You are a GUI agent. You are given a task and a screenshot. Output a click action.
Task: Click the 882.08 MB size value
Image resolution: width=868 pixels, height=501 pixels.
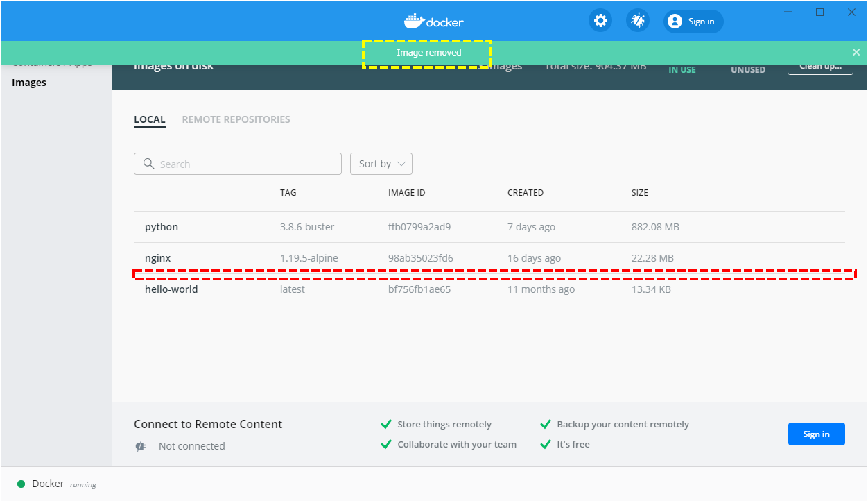pyautogui.click(x=656, y=227)
